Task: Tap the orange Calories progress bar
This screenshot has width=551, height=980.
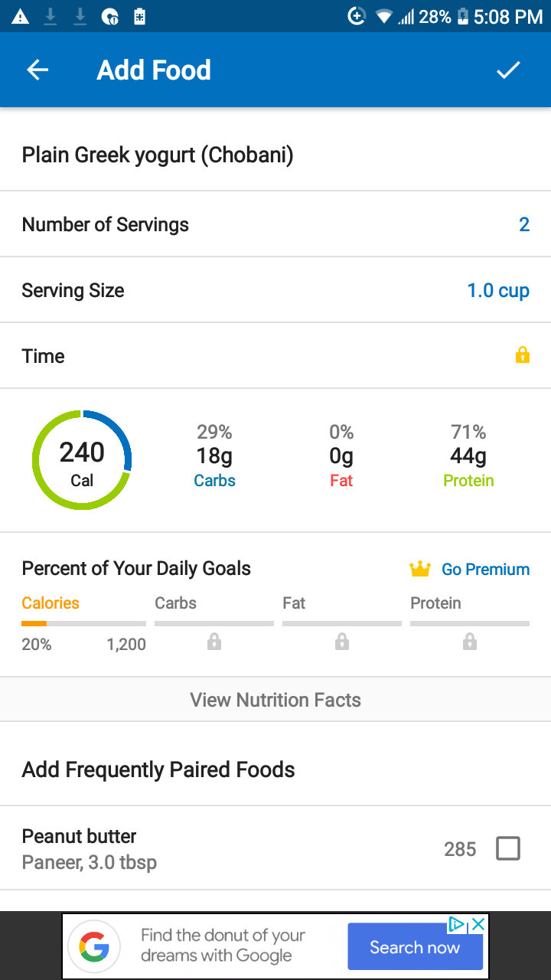Action: [x=83, y=624]
